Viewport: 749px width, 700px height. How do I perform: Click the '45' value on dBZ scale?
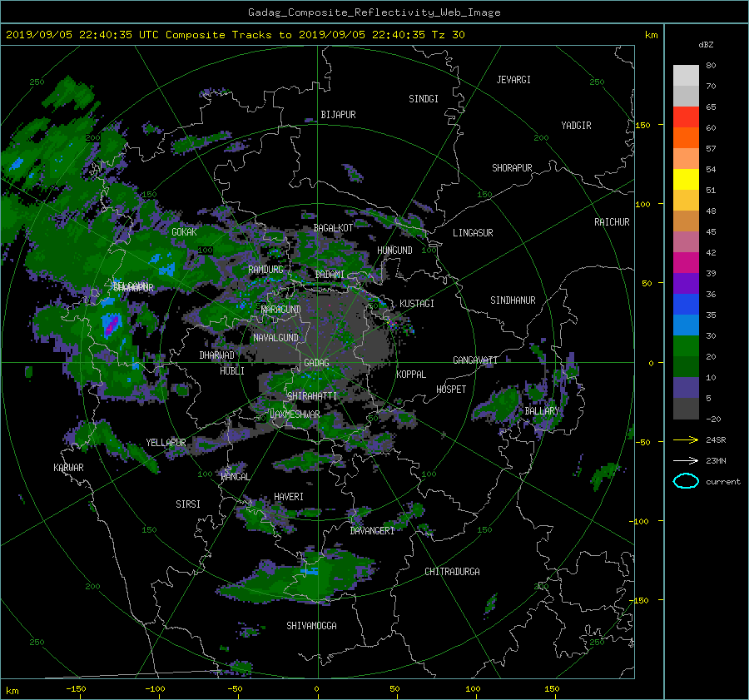tap(711, 231)
